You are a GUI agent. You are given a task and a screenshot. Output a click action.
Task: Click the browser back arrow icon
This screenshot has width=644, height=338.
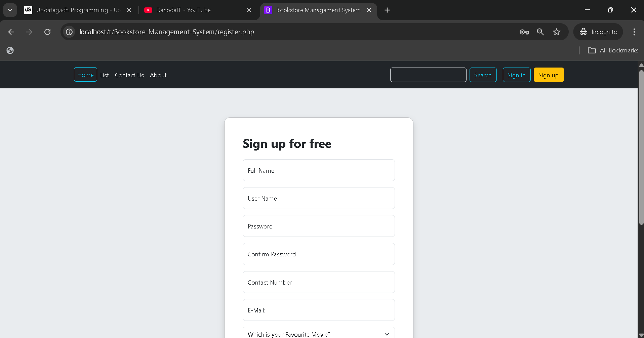point(11,32)
